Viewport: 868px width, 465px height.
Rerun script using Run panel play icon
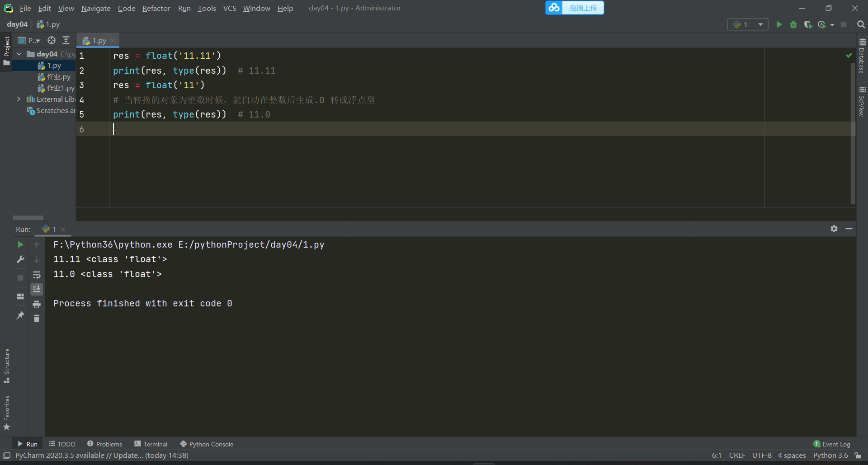pos(20,244)
